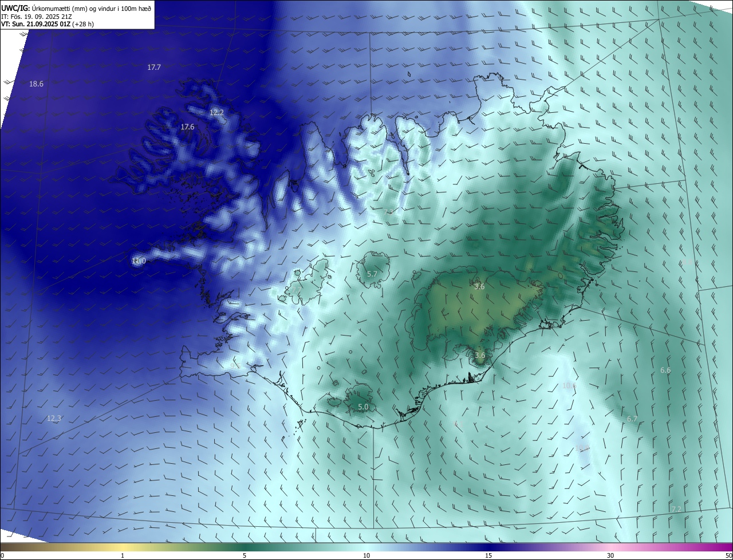733x560 pixels.
Task: Click the 18.6 value label
Action: point(36,84)
